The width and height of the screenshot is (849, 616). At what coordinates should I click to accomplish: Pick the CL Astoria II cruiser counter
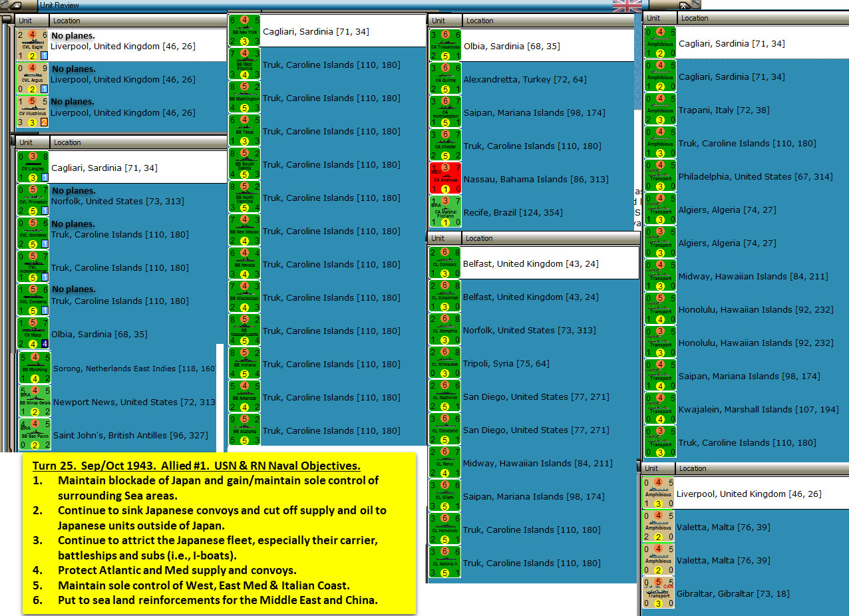[x=445, y=562]
